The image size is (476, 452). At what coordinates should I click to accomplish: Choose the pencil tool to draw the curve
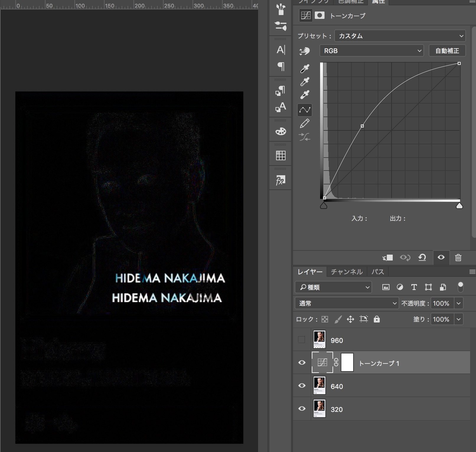[x=304, y=124]
